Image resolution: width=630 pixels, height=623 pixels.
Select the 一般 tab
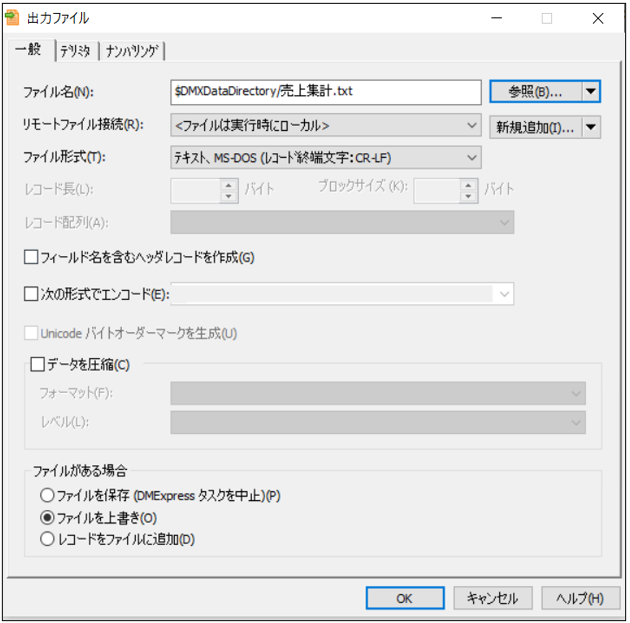[28, 50]
